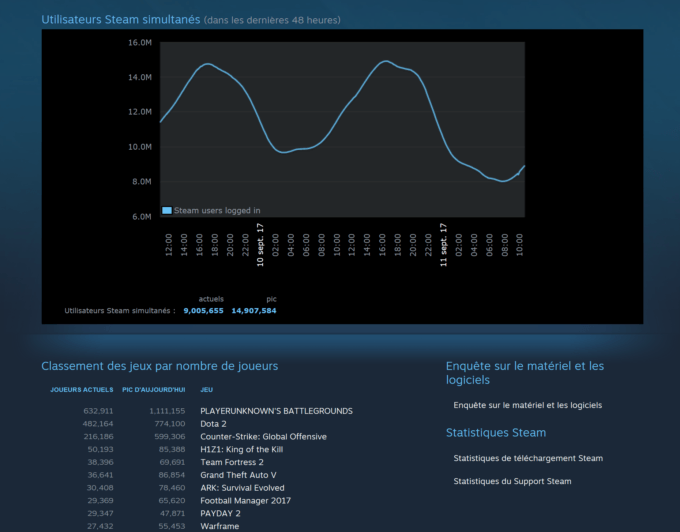Open the Warframe game link
680x532 pixels.
(219, 526)
